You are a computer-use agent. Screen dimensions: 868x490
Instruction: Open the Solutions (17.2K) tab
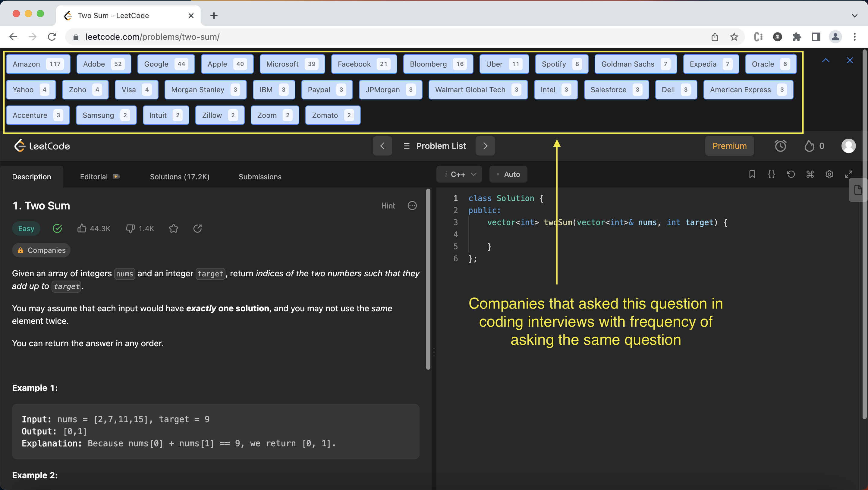click(180, 177)
